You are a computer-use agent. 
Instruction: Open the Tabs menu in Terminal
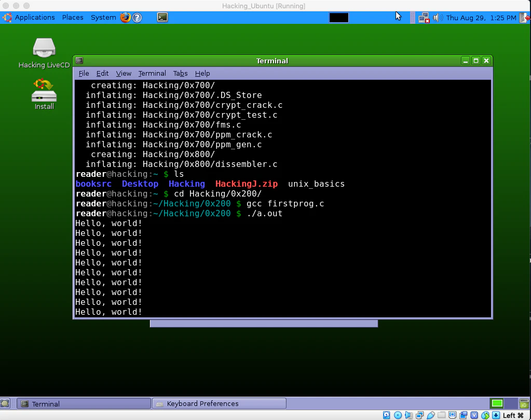coord(180,74)
